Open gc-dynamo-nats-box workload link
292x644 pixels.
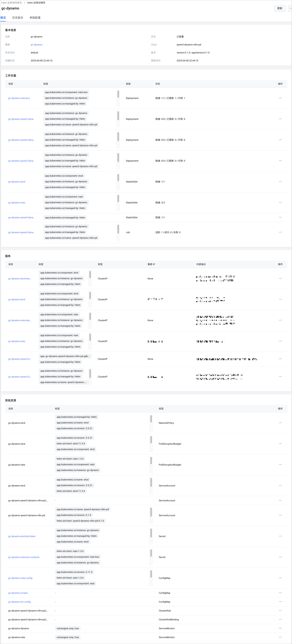click(19, 98)
